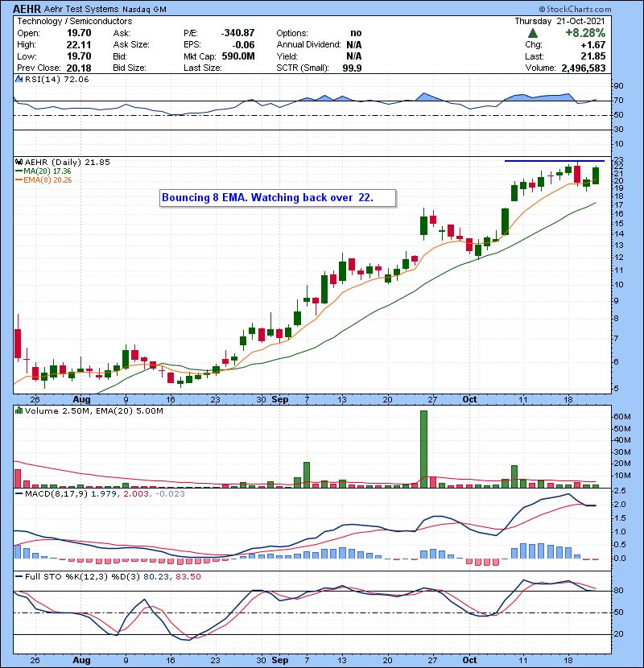Select the MACD signal value 2.003
Screen dimensions: 644x668
click(x=136, y=494)
